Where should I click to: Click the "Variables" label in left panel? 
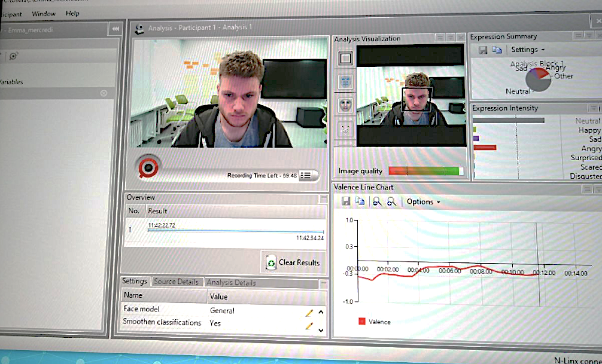pyautogui.click(x=11, y=82)
